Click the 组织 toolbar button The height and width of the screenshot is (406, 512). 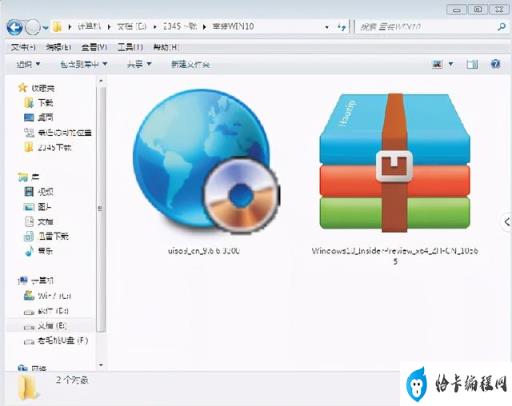[x=28, y=64]
